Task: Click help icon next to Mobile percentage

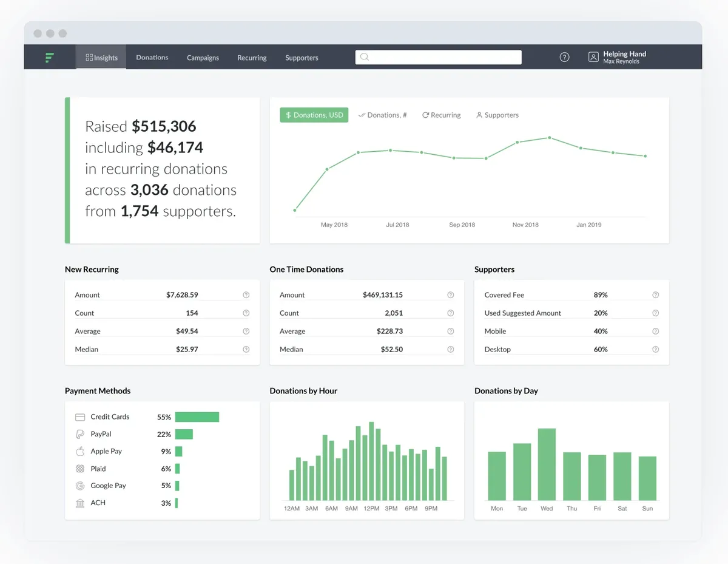Action: click(656, 331)
